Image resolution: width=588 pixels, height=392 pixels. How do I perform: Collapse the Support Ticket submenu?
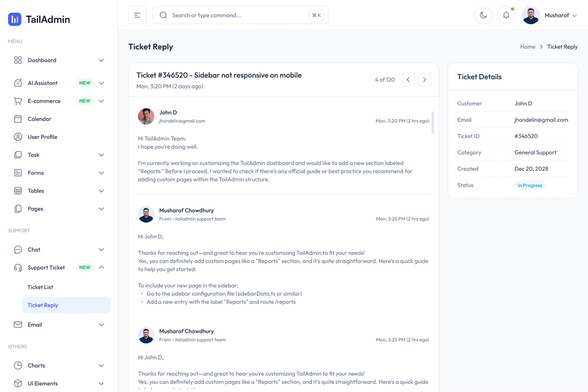pos(101,267)
